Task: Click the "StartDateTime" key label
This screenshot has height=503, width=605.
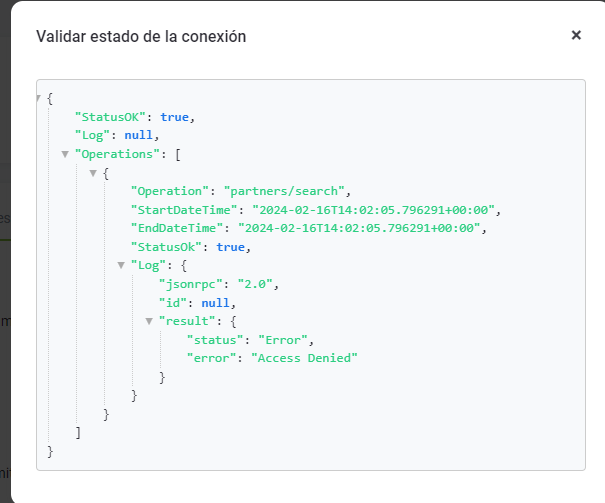Action: coord(182,210)
